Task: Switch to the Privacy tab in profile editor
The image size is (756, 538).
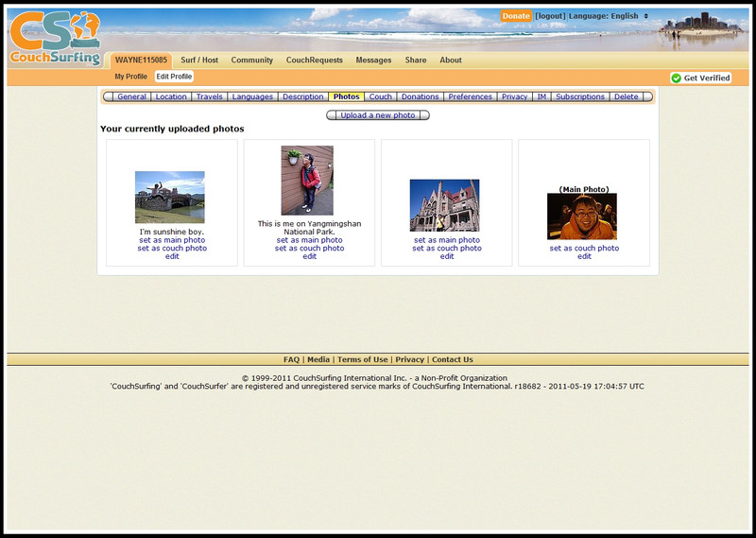Action: [x=514, y=96]
